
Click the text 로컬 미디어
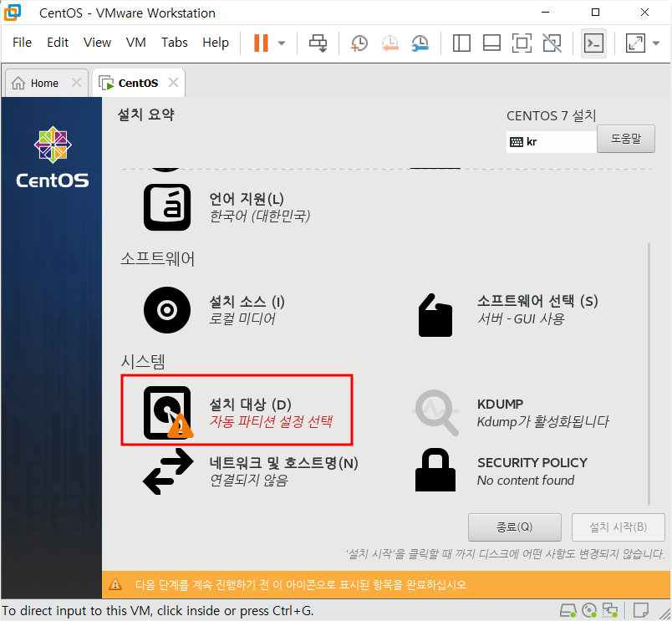(242, 318)
